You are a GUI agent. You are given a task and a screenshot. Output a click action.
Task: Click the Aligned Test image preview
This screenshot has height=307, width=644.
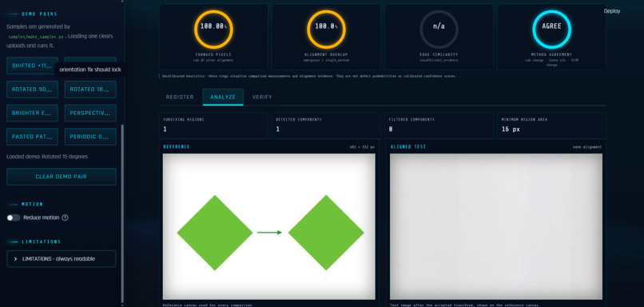[496, 226]
